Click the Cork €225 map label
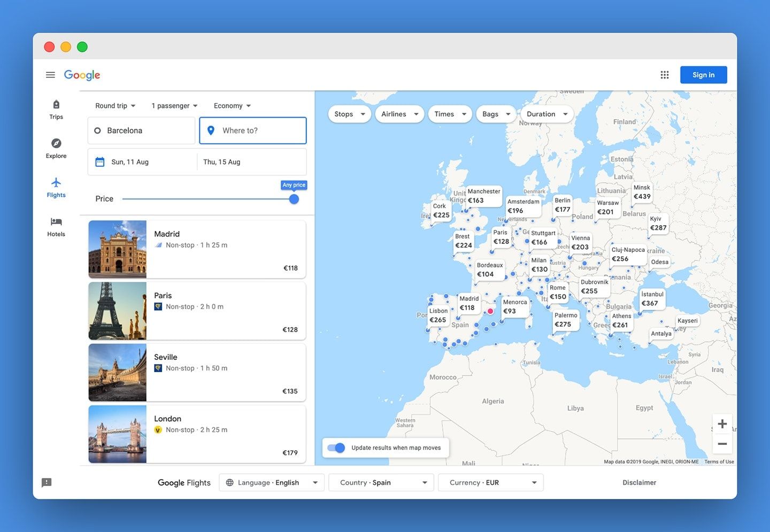This screenshot has height=532, width=770. pyautogui.click(x=441, y=211)
